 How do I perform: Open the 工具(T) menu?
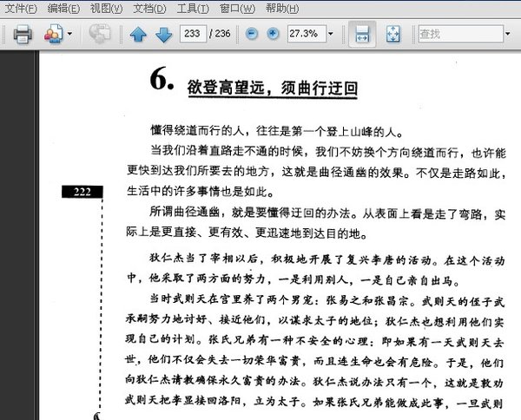(x=193, y=9)
